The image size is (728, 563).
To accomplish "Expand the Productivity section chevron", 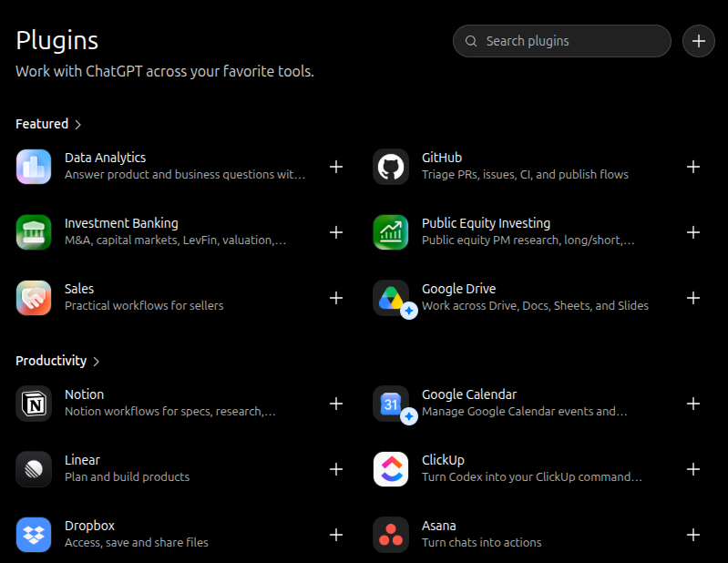I will coord(96,361).
